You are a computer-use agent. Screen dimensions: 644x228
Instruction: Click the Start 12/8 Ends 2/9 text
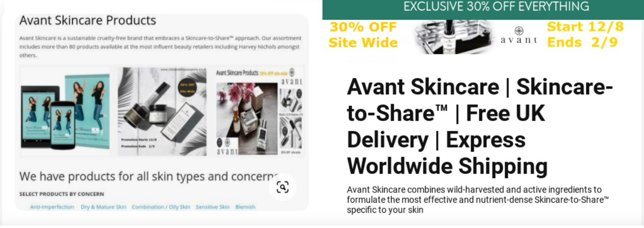pyautogui.click(x=585, y=34)
